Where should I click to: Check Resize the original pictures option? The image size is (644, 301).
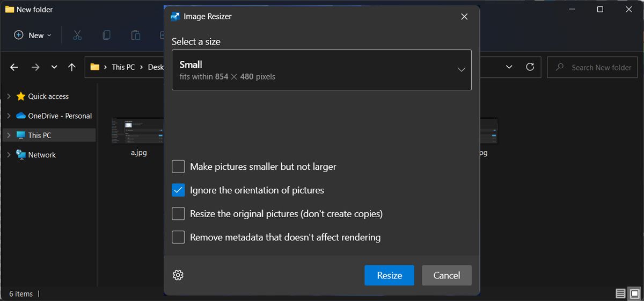click(178, 214)
